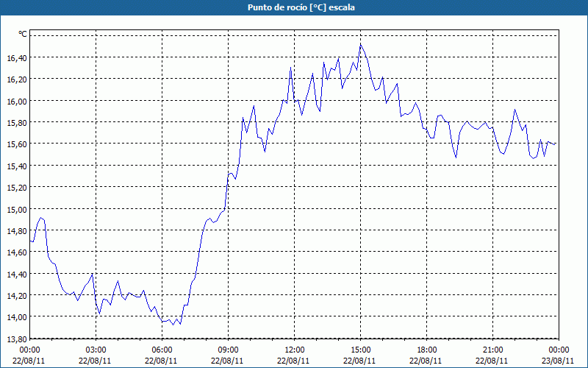Click the 00:00 label above the first 22/08/11
Screen dimensions: 588x368
29,350
